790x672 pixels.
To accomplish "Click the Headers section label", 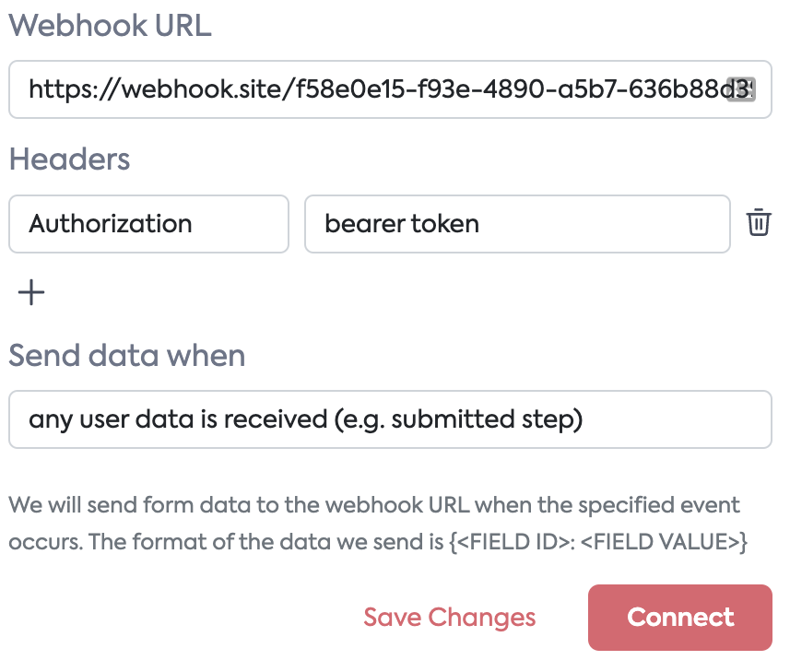I will (68, 159).
